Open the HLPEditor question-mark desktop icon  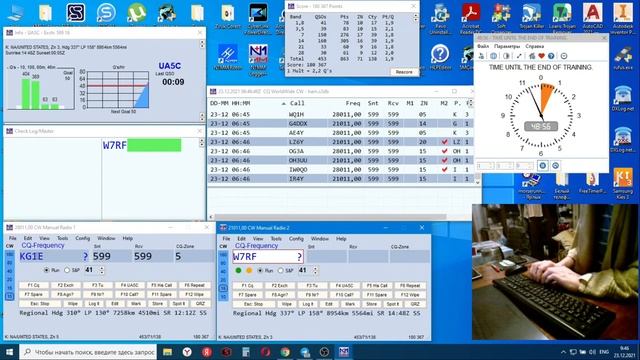(x=440, y=57)
